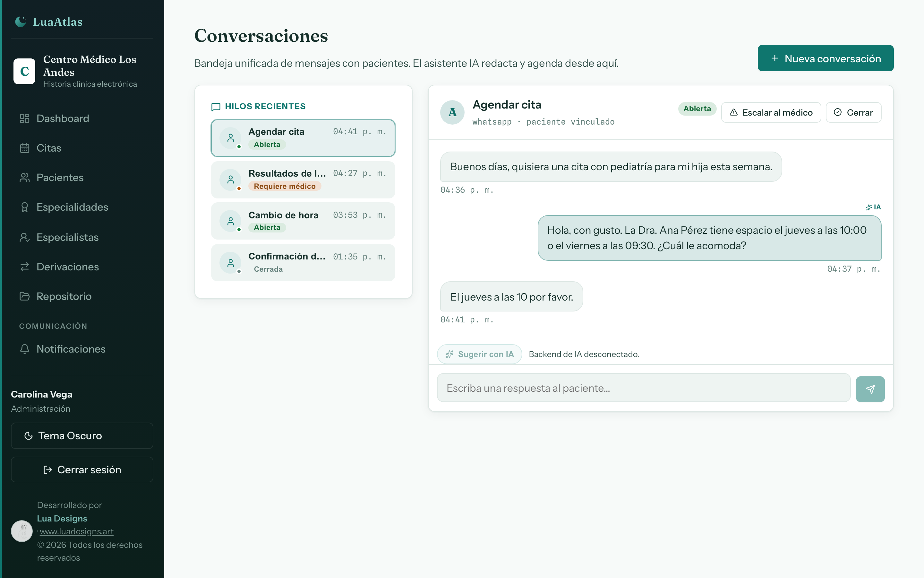Click the Centro Médico C logo tile
924x578 pixels.
(24, 71)
